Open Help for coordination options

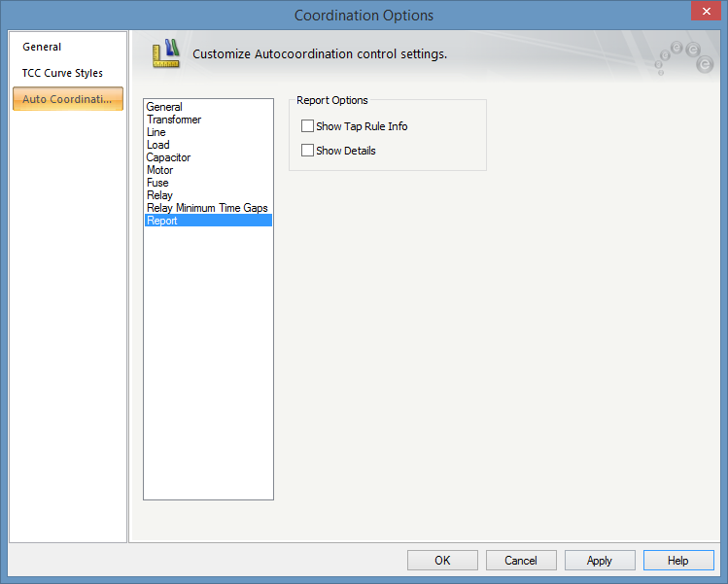click(678, 561)
